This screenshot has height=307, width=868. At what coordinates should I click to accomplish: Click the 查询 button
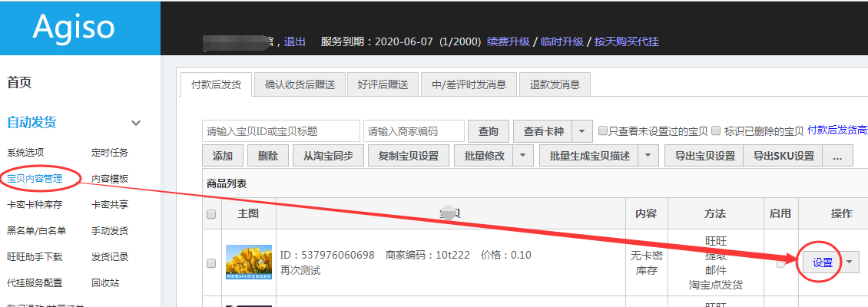point(489,131)
